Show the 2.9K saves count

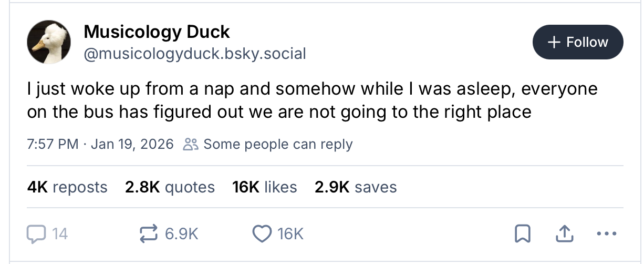coord(356,187)
